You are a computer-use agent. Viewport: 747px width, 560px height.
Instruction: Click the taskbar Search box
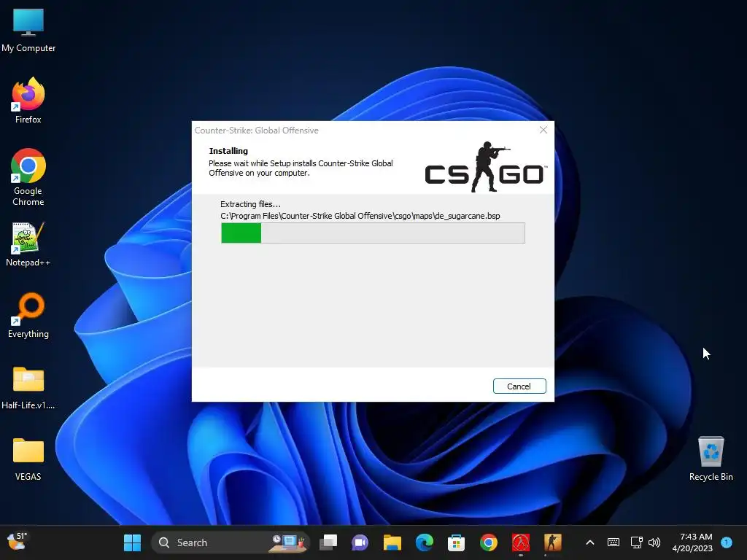pyautogui.click(x=231, y=542)
